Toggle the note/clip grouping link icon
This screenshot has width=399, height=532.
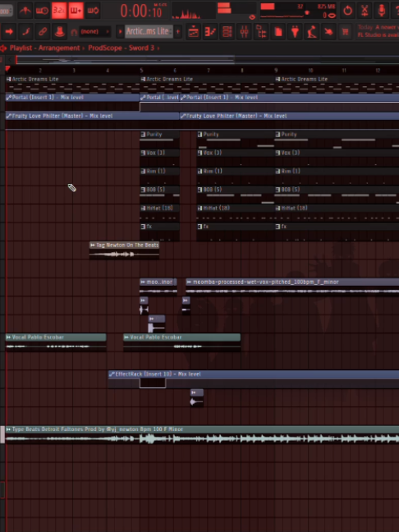(43, 32)
